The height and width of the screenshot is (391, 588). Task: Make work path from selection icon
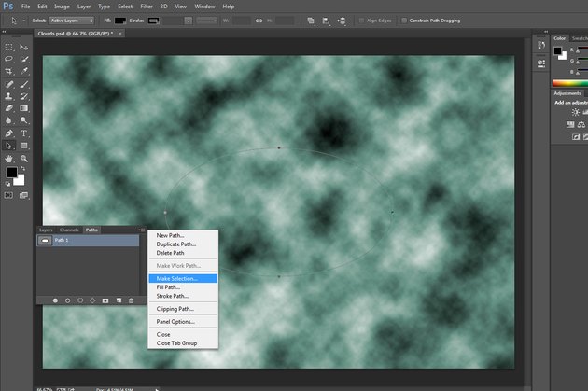pyautogui.click(x=92, y=300)
